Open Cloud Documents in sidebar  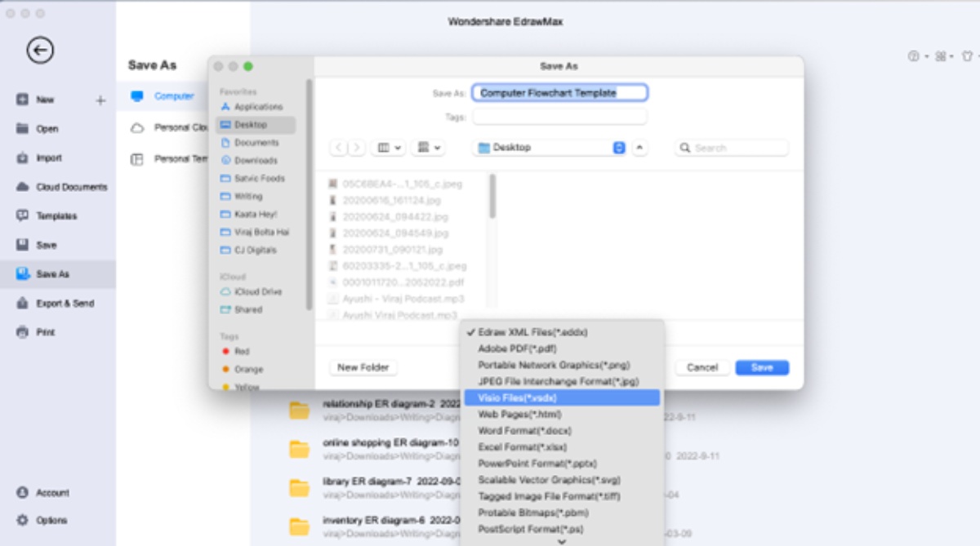62,187
